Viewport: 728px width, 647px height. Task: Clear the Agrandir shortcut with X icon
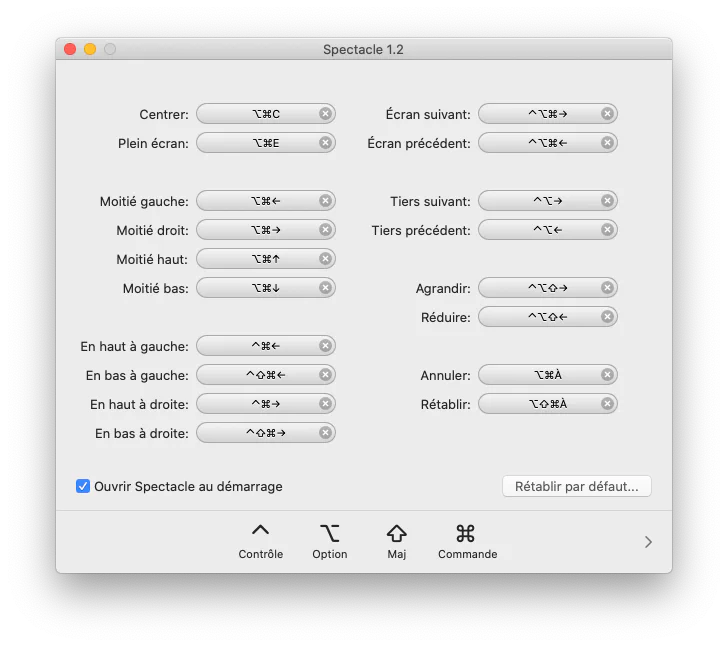pyautogui.click(x=607, y=288)
